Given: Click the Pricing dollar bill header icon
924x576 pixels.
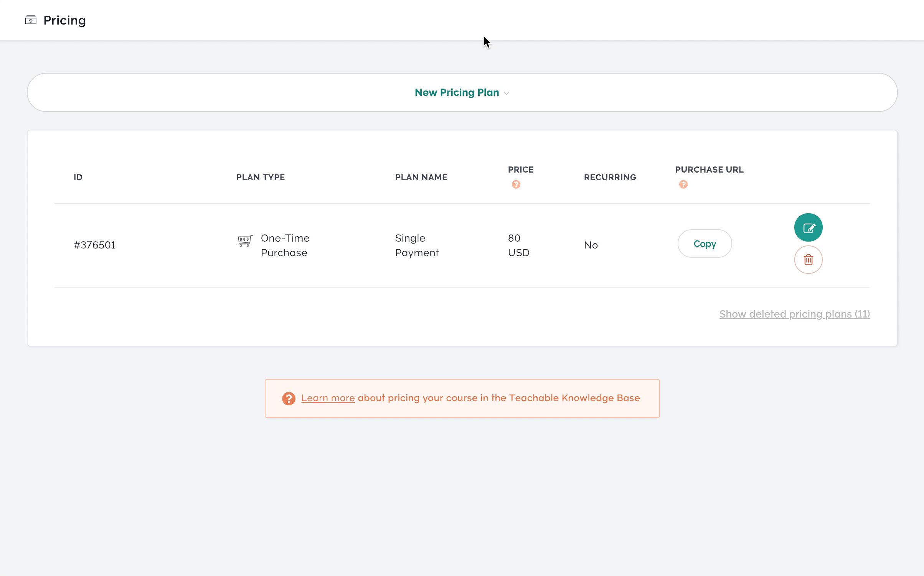Looking at the screenshot, I should (x=31, y=19).
